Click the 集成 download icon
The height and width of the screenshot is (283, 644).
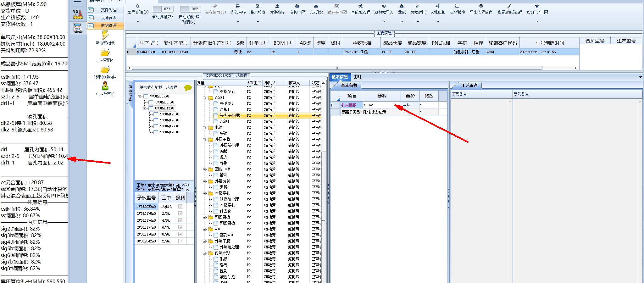pos(402,6)
